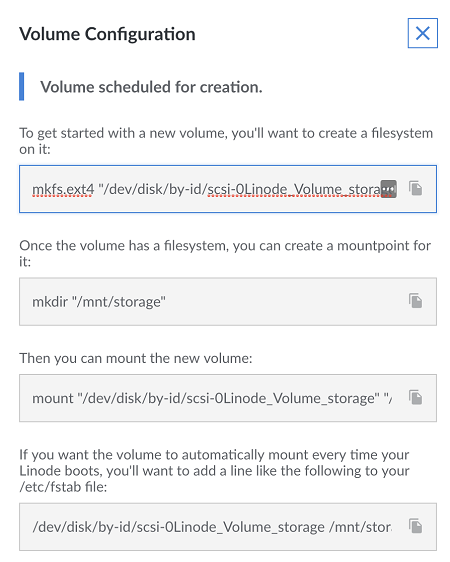Click the automatic mount instructions paragraph

click(x=214, y=471)
